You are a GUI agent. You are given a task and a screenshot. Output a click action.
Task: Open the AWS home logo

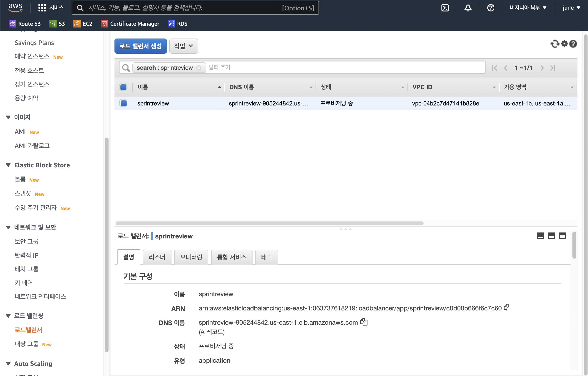(15, 8)
